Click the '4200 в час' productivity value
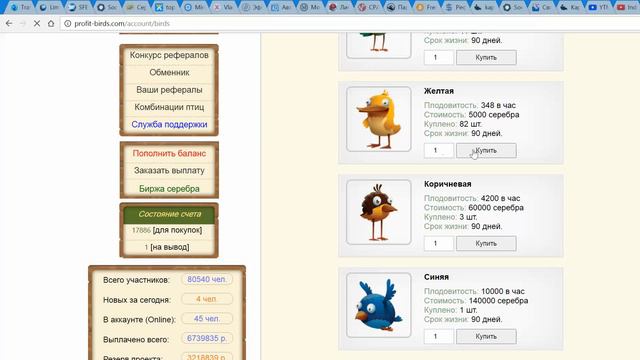Screen dimensions: 640x360 point(500,198)
